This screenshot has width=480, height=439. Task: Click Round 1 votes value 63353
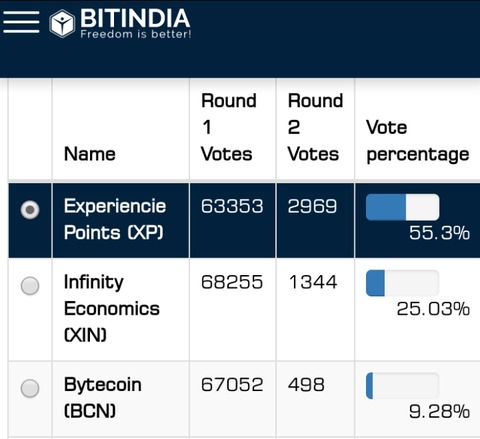tap(232, 206)
